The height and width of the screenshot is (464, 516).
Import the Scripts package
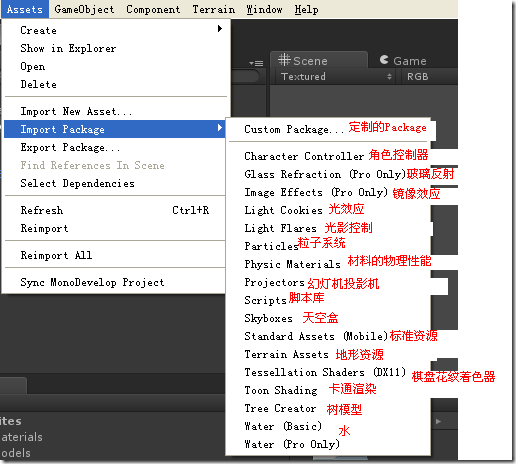(328, 300)
